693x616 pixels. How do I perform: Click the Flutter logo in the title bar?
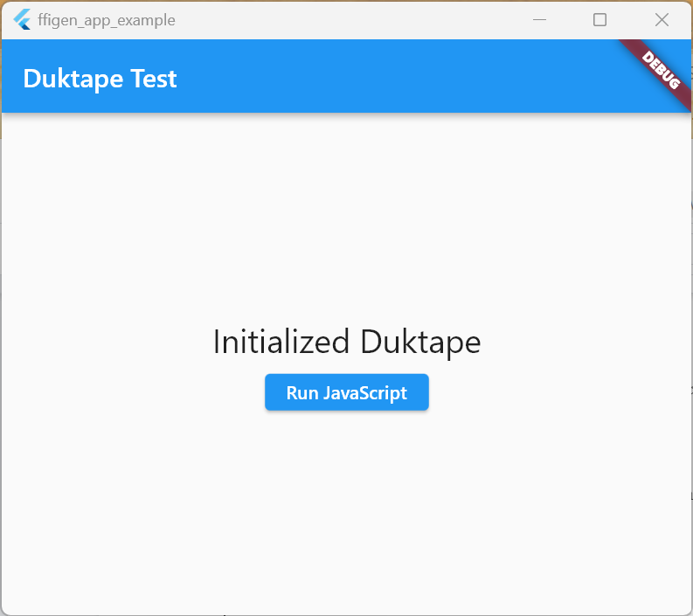click(x=22, y=19)
